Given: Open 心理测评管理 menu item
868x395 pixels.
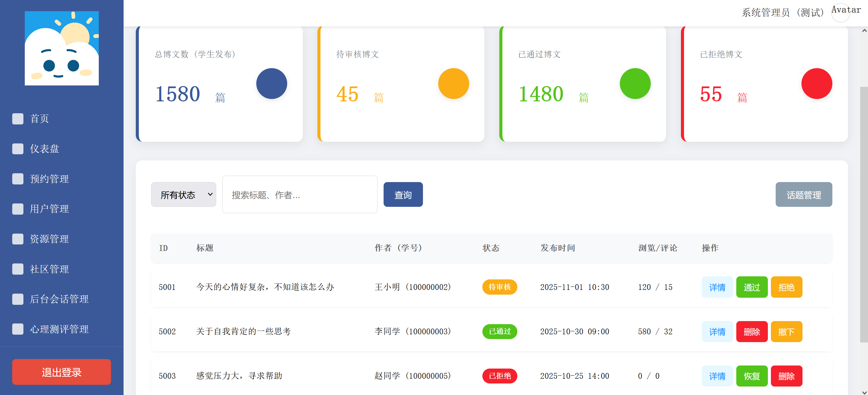Looking at the screenshot, I should 59,329.
